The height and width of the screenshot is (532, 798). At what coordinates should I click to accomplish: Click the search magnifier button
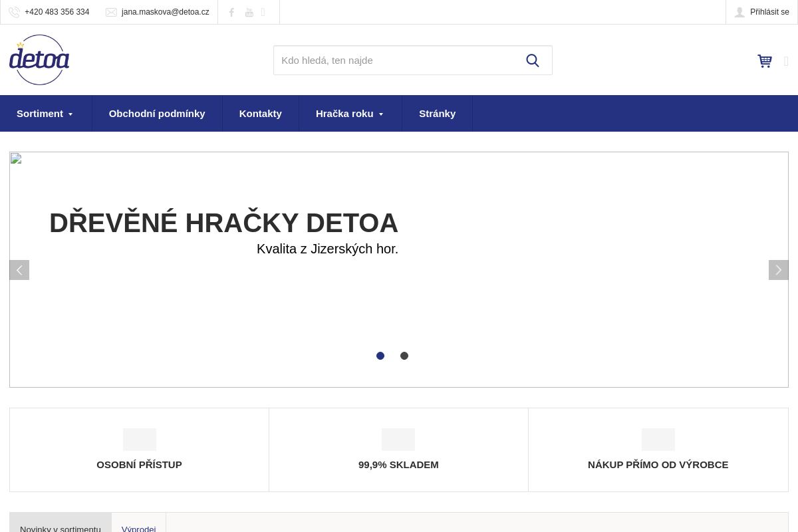[x=533, y=61]
